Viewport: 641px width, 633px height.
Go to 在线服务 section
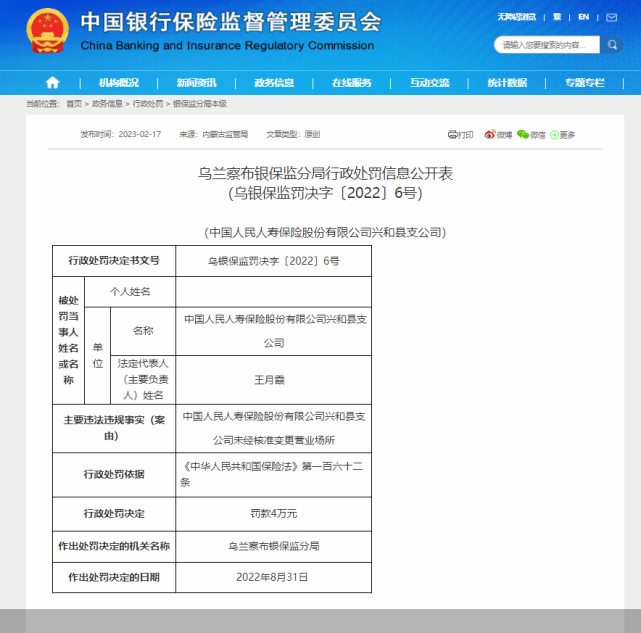pyautogui.click(x=351, y=83)
